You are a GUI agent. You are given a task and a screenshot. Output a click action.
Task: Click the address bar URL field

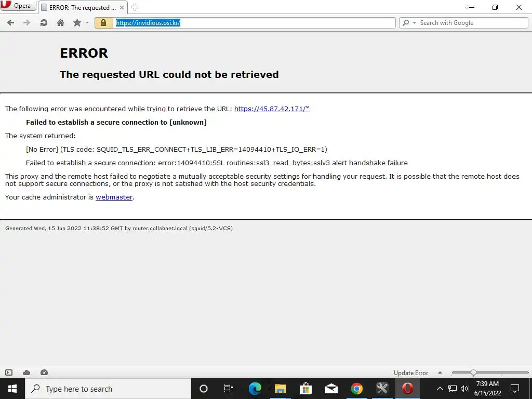pos(254,23)
